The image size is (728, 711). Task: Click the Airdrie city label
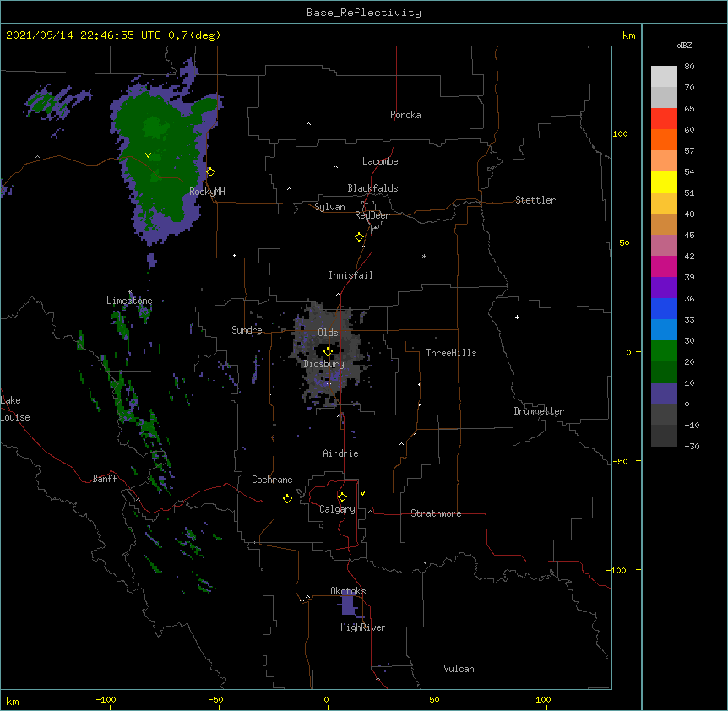(x=340, y=453)
